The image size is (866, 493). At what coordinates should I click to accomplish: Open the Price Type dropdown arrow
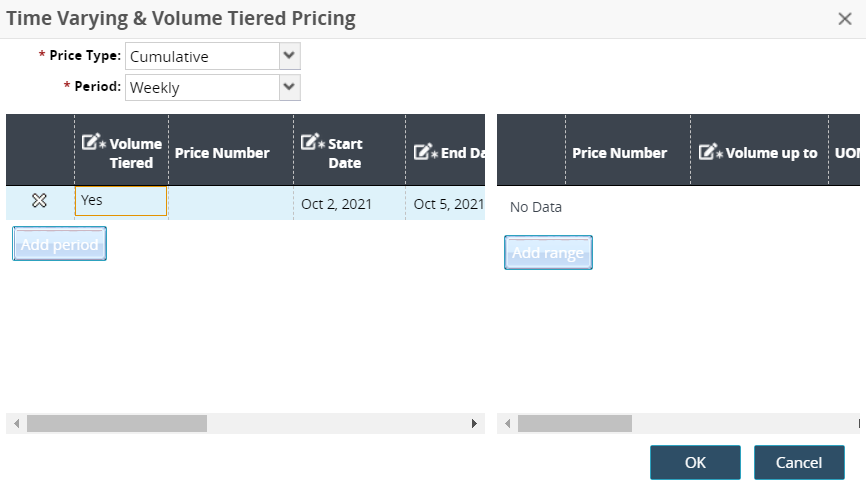289,56
